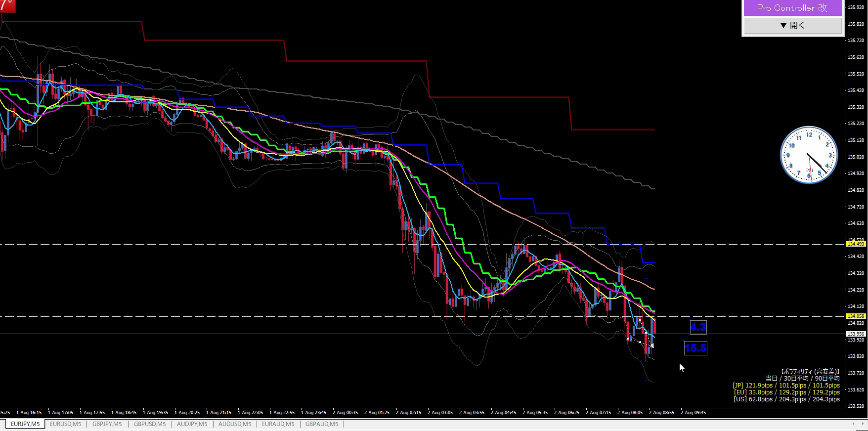
Task: Click the 2 Aug 09:45 time label
Action: (x=694, y=413)
